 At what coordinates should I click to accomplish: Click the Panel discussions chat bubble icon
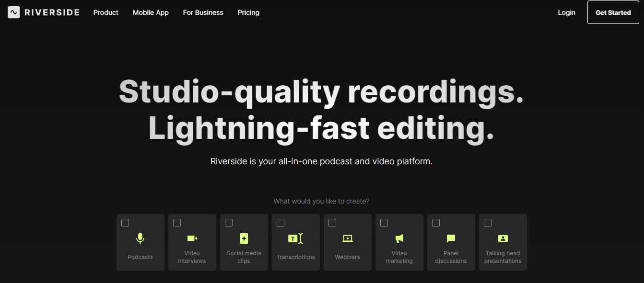(451, 238)
